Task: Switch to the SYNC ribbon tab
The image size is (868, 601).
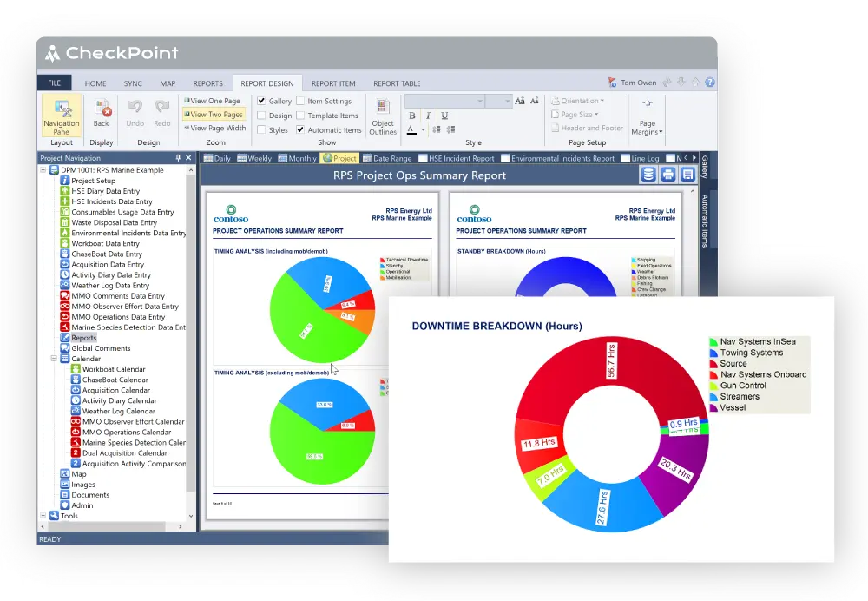Action: (x=133, y=83)
